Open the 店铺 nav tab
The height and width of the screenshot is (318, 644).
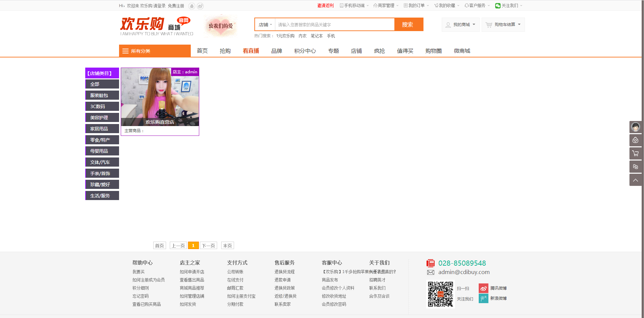coord(356,51)
